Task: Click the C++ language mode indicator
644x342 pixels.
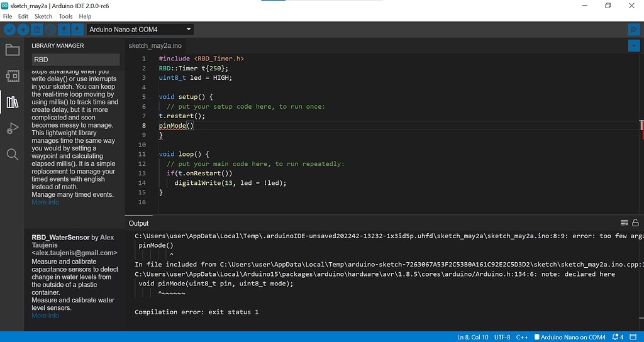Action: (x=522, y=337)
